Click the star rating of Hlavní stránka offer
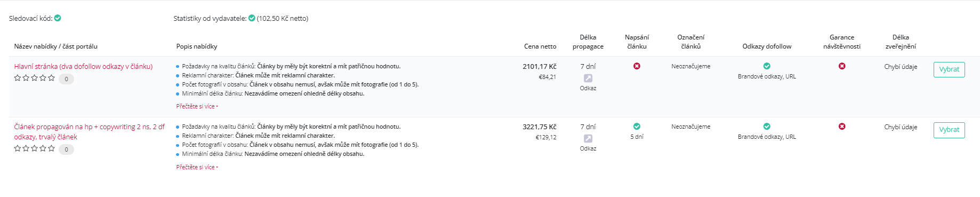Screen dimensions: 980x197 coord(35,78)
